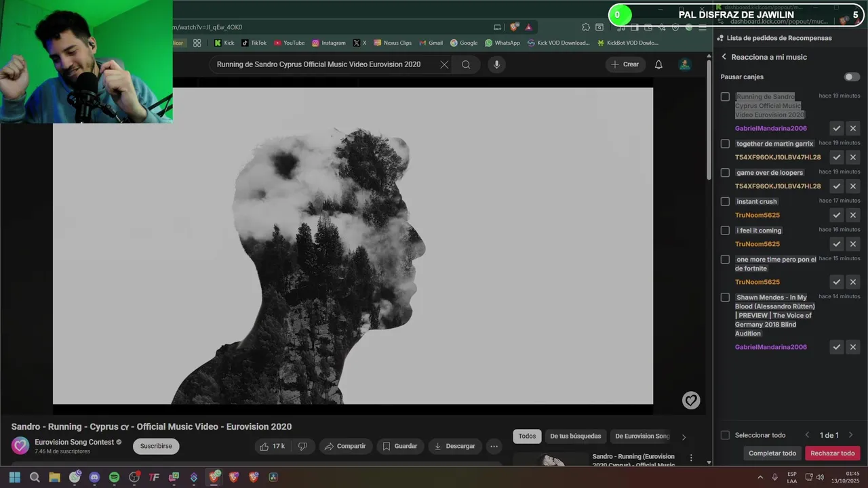Select the Todos filter chip
Screen dimensions: 868x488
point(527,436)
